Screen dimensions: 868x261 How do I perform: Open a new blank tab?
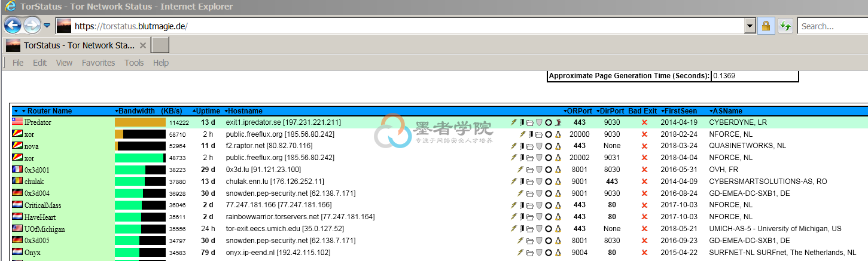(160, 45)
